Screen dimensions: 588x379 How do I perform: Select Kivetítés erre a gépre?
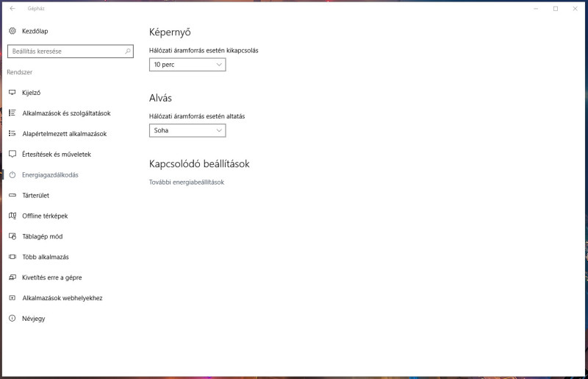click(51, 277)
